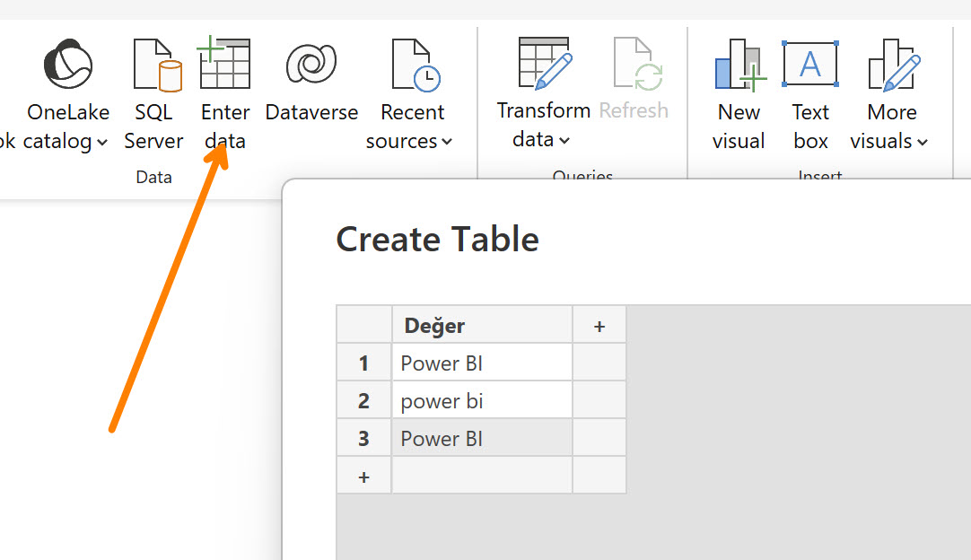Click the Enter data table icon
The height and width of the screenshot is (560, 971).
[224, 65]
